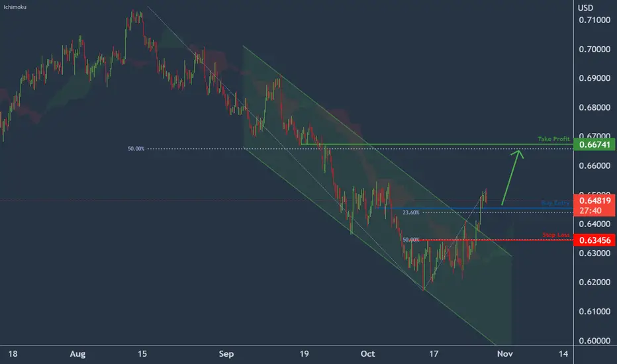Click the 50.00% label near Take Profit line

point(136,149)
